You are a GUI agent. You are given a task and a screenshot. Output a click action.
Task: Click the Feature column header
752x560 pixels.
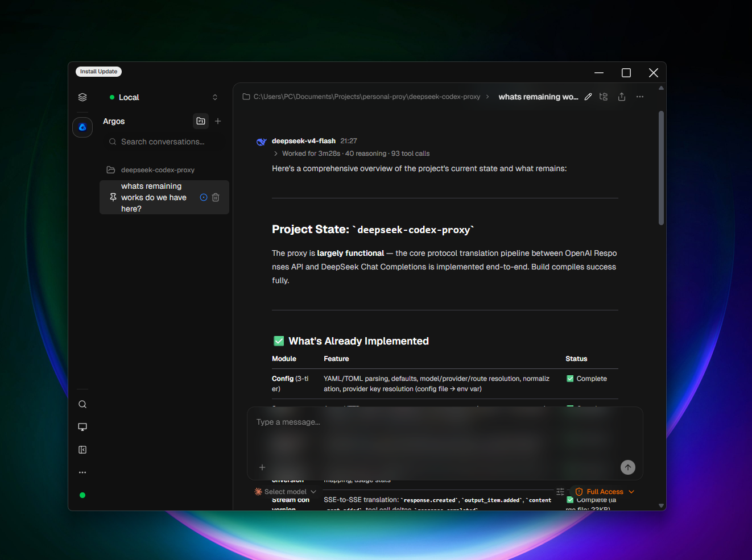click(x=336, y=359)
